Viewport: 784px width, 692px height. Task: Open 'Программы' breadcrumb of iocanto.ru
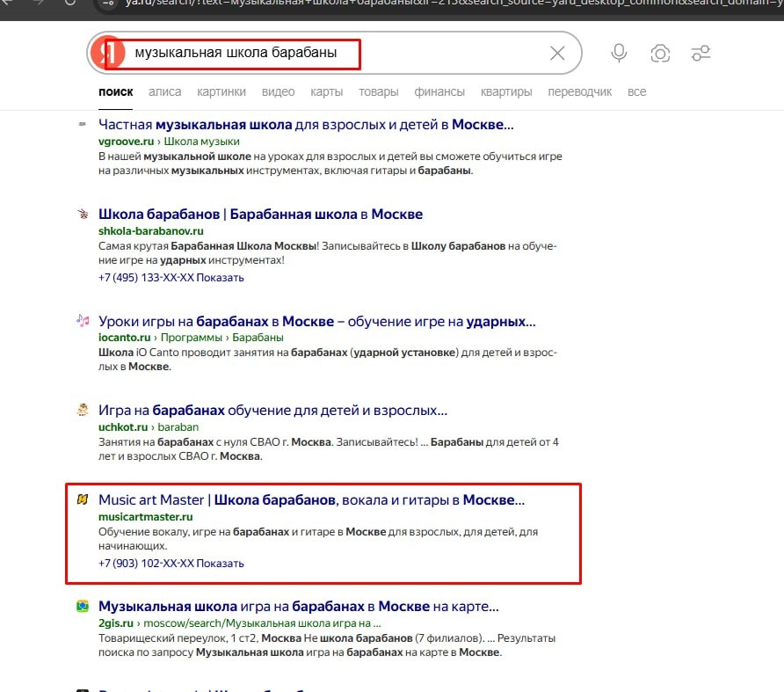tap(192, 338)
